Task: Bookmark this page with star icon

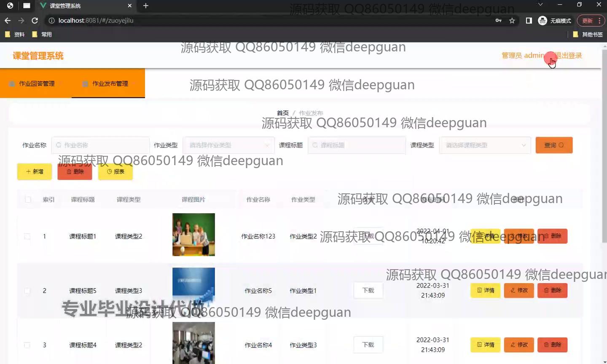Action: 512,21
